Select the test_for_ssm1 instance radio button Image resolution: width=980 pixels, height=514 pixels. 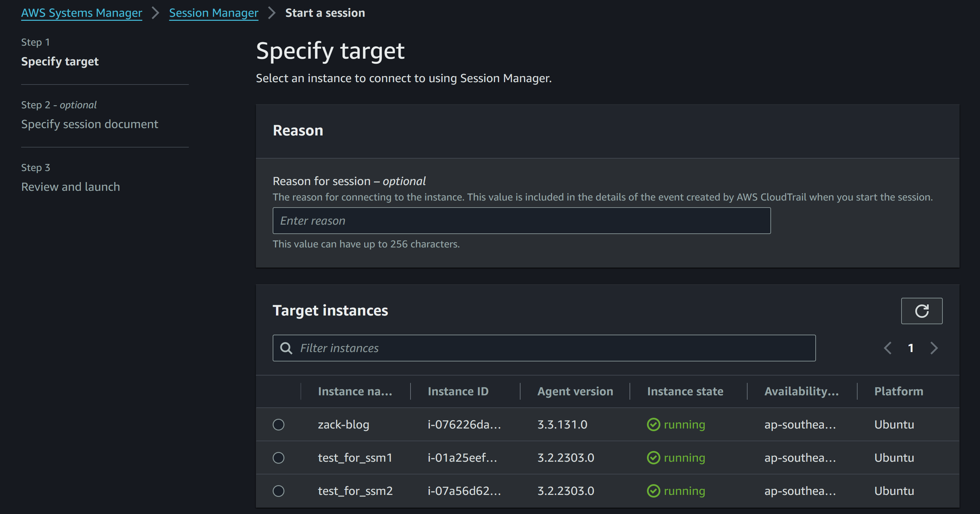click(x=278, y=458)
